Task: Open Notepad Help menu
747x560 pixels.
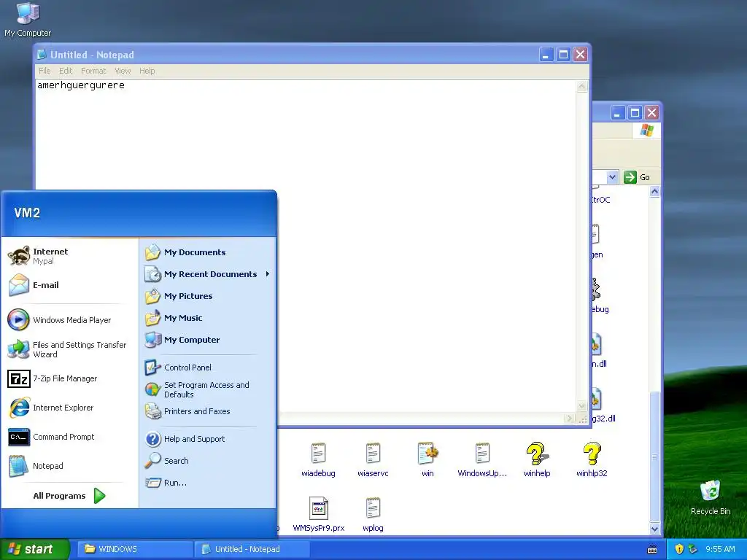Action: click(147, 71)
